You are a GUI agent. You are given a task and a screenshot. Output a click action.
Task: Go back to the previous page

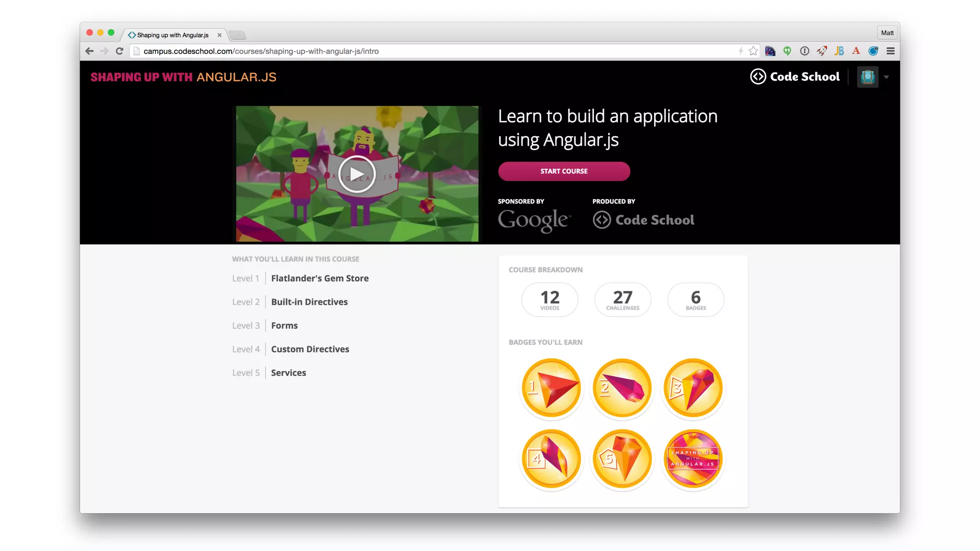point(89,51)
